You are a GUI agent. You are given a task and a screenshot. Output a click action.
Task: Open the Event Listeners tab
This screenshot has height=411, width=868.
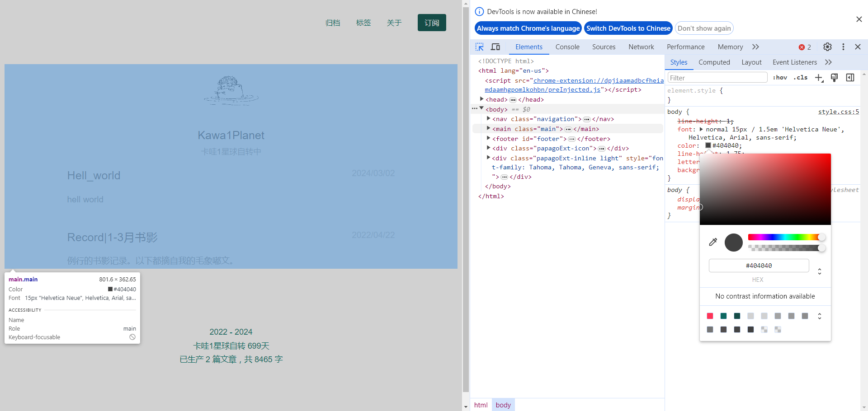click(794, 62)
